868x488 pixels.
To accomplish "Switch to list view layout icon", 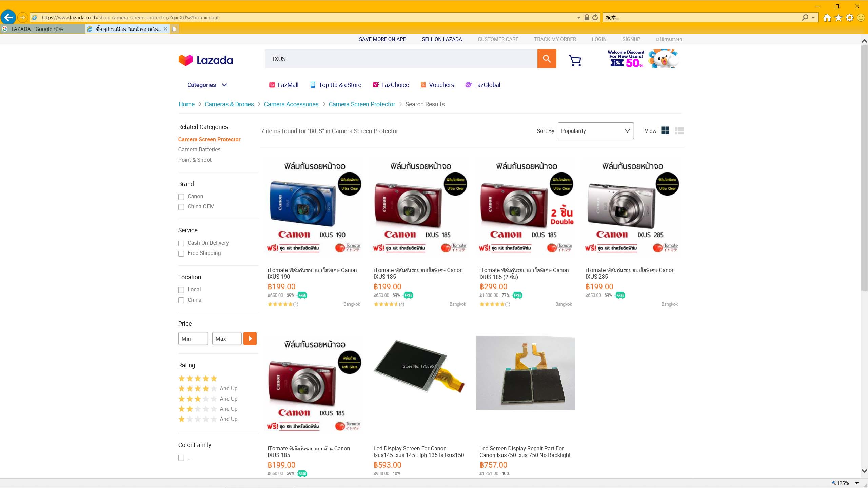I will coord(679,130).
